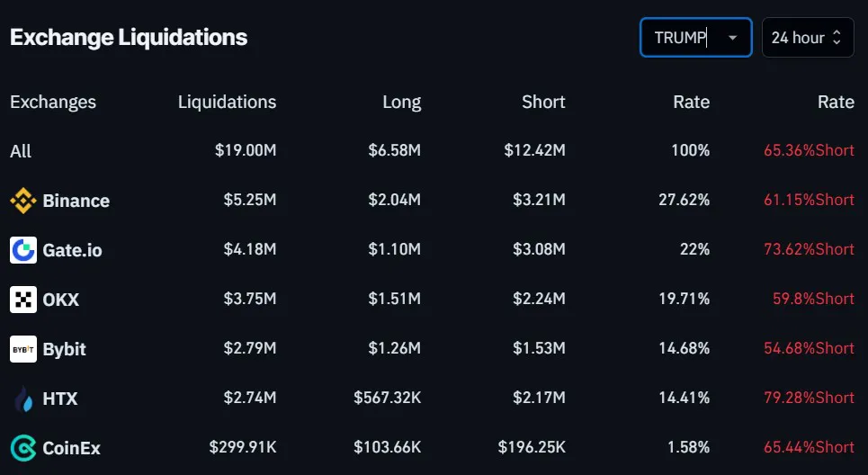Click the Binance logo icon
The height and width of the screenshot is (475, 868).
point(23,201)
